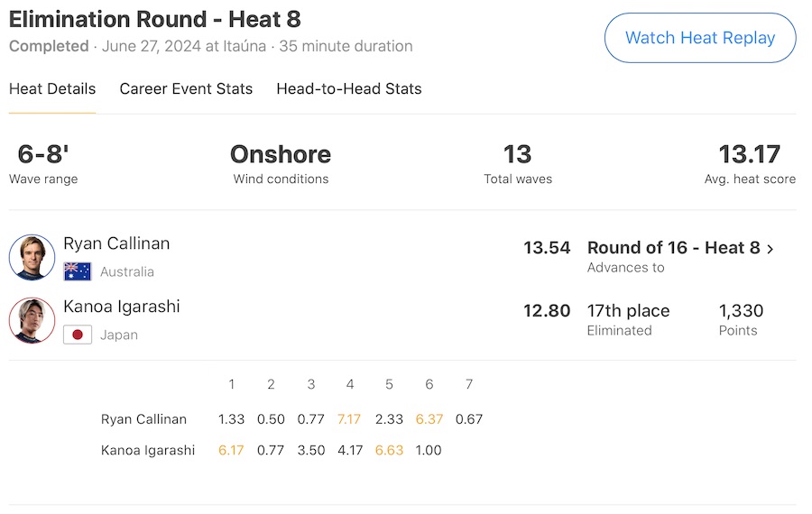Click the Australia flag icon

[78, 271]
